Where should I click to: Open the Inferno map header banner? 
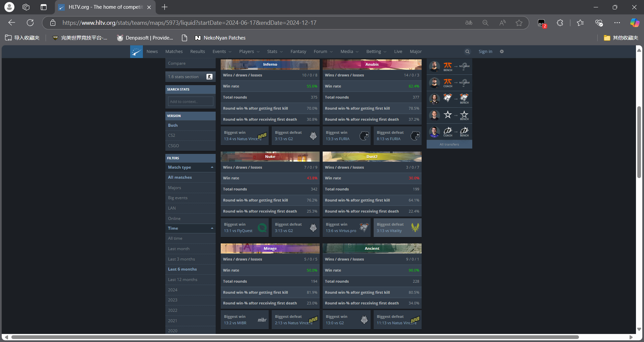(x=270, y=64)
